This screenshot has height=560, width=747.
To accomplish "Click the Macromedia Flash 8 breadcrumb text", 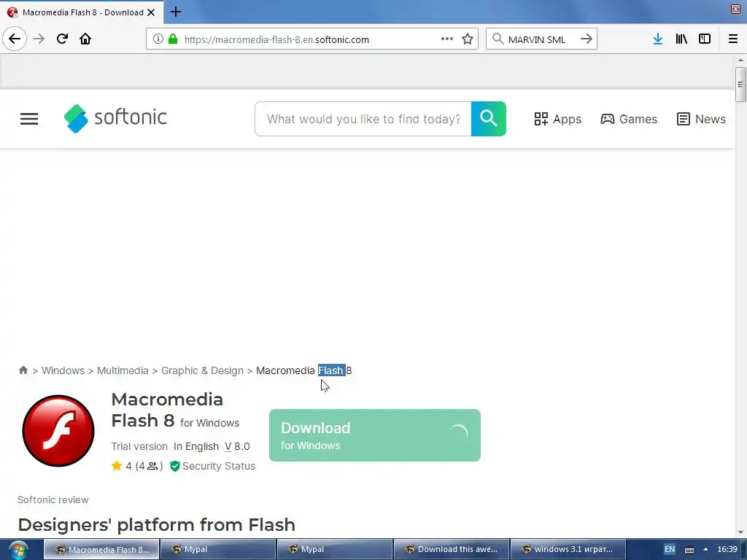I will pos(304,370).
